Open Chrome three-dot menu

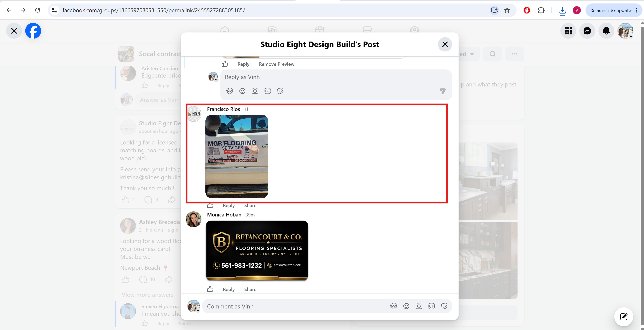point(636,10)
